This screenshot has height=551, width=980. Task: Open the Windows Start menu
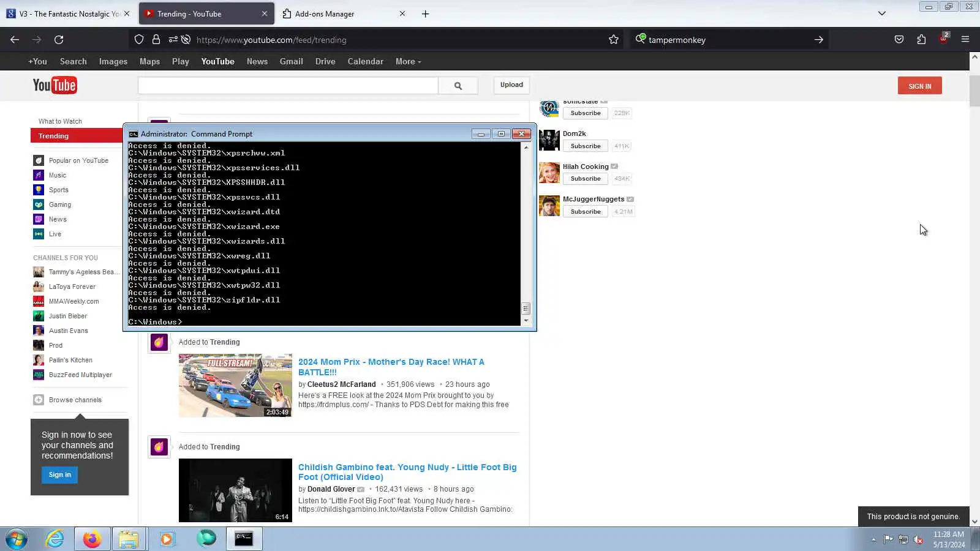[x=17, y=539]
